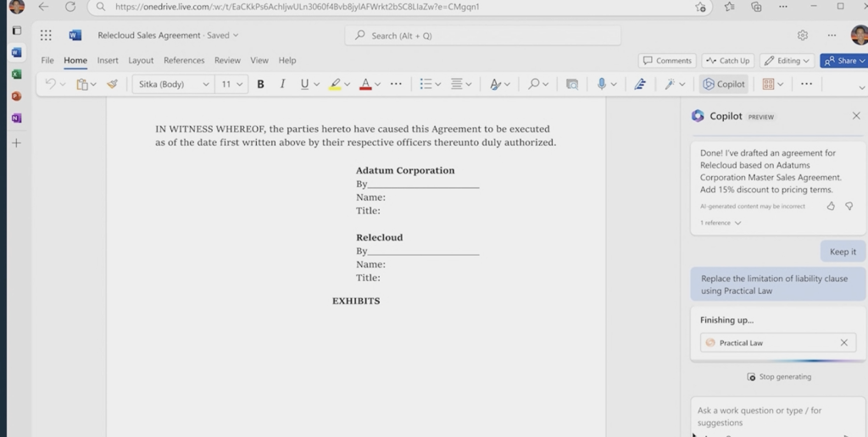Click the bullet list icon

pyautogui.click(x=426, y=84)
